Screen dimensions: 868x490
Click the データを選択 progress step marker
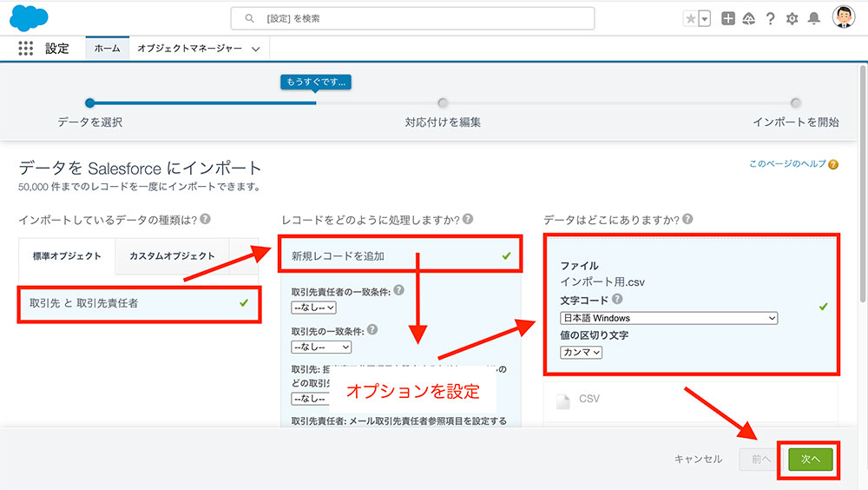89,103
